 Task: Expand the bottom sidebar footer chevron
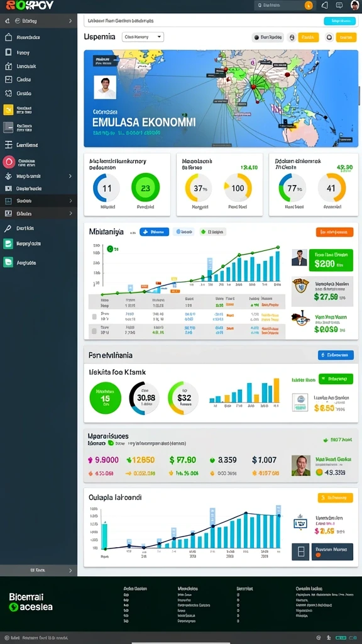pos(70,570)
